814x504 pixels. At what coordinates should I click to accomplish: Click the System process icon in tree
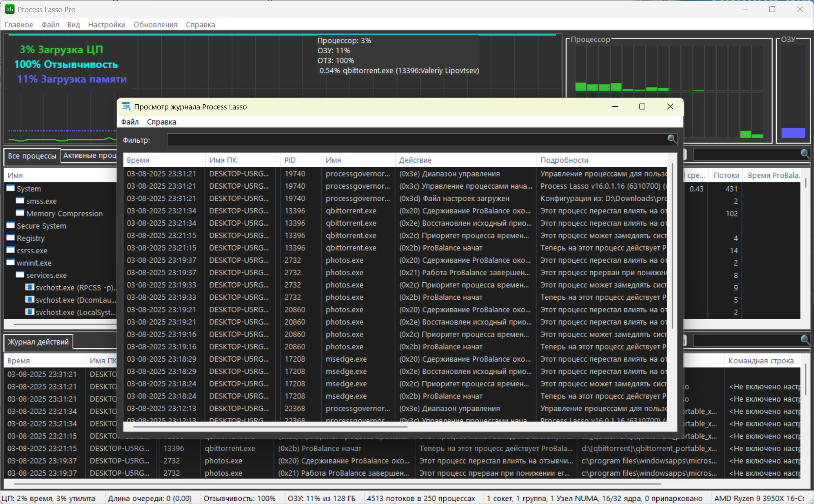coord(11,188)
